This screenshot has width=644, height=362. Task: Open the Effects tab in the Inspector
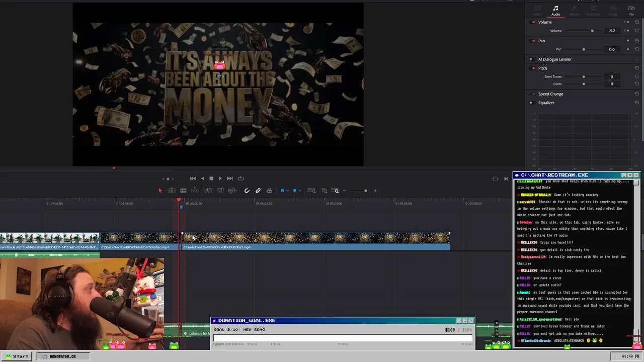(x=574, y=11)
